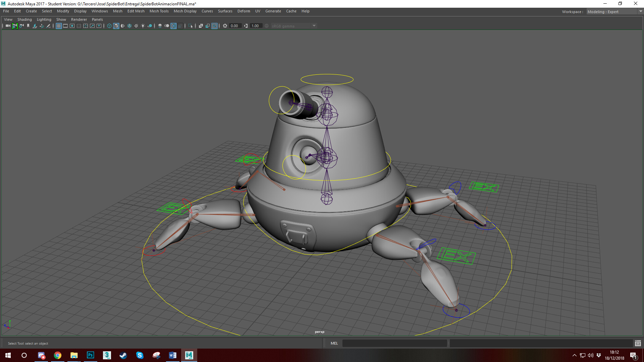Screen dimensions: 644x362
Task: Open the Mesh Tools menu
Action: (x=159, y=11)
